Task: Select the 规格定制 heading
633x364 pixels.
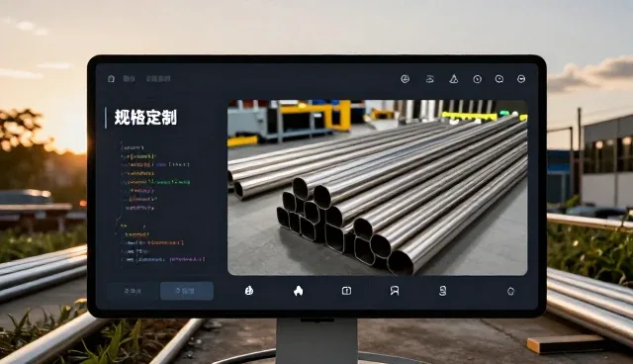Action: [145, 118]
